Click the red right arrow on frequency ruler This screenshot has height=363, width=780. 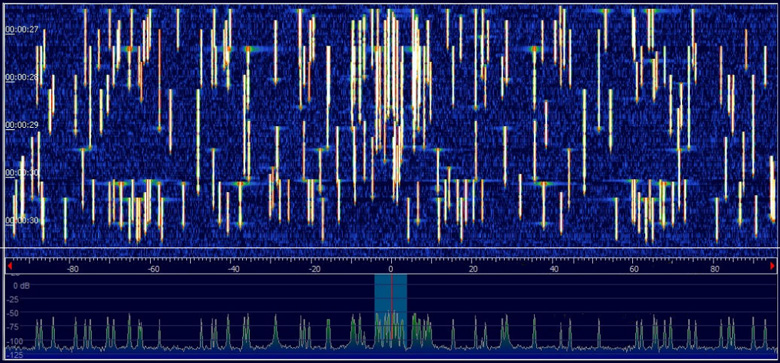(x=772, y=266)
